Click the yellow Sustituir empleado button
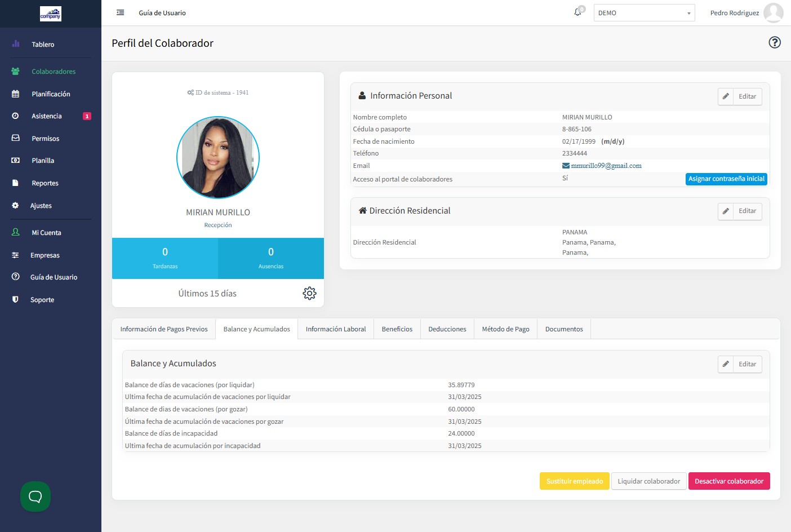The width and height of the screenshot is (791, 532). pos(574,481)
